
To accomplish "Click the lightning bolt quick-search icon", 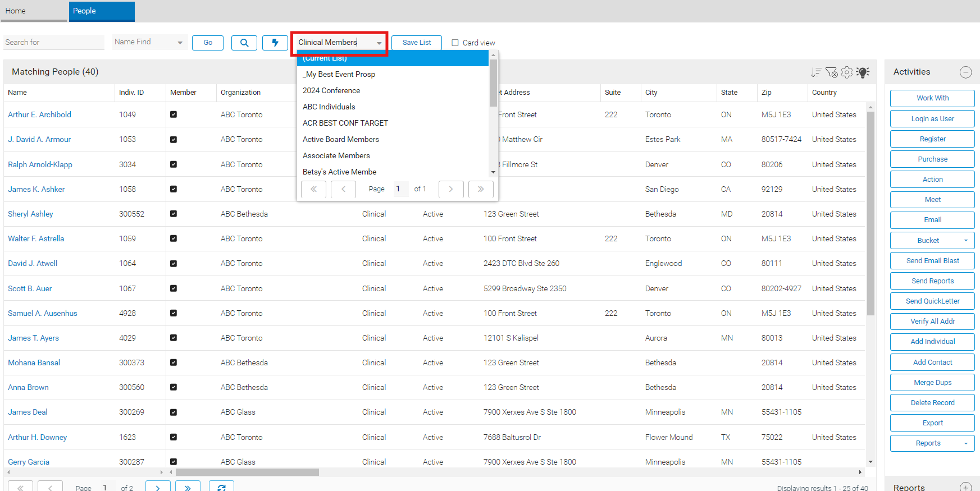I will (x=275, y=43).
